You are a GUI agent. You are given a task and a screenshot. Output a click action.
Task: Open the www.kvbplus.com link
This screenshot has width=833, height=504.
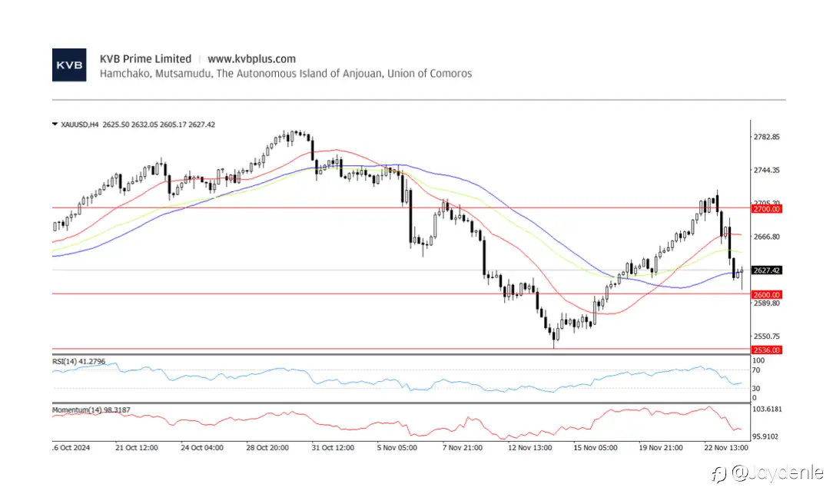[251, 59]
